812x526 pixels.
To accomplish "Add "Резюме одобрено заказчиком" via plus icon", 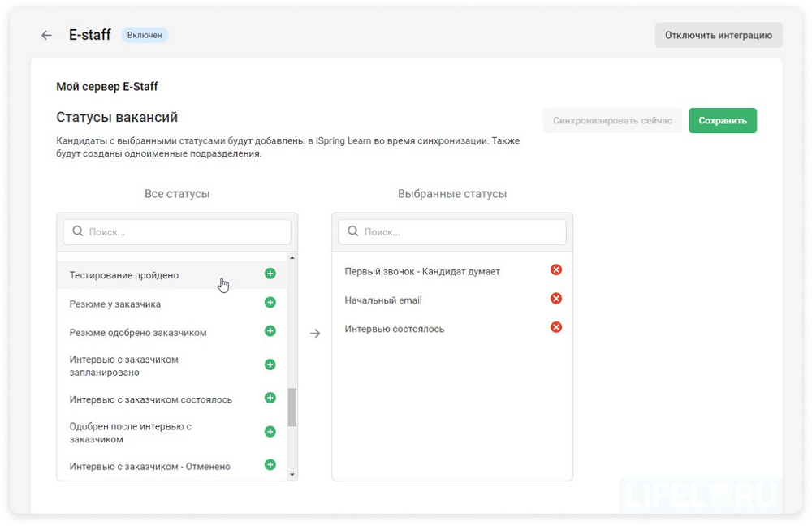I will coord(270,330).
